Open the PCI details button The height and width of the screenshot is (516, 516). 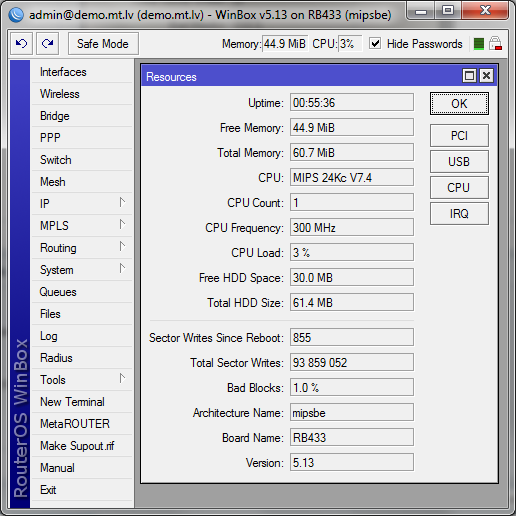[x=459, y=136]
